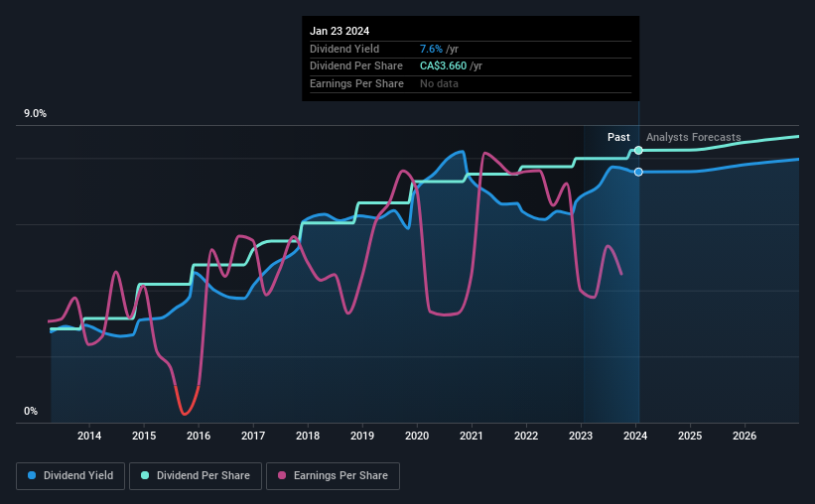Click the 7.6% dividend yield value
This screenshot has height=504, width=815.
(431, 49)
